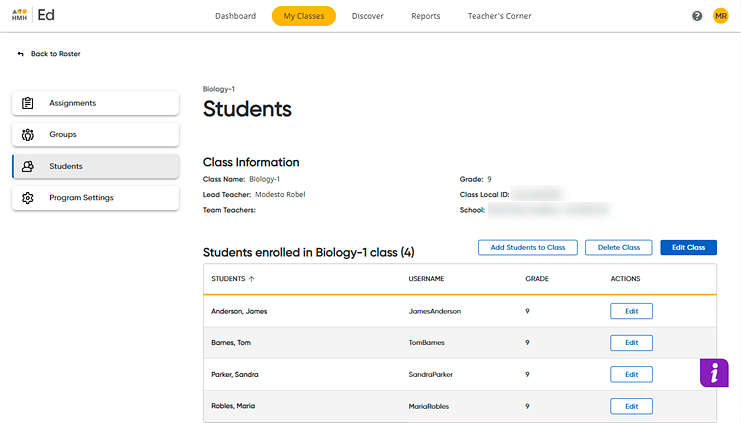Click student name Barnes, Tom

[x=231, y=343]
